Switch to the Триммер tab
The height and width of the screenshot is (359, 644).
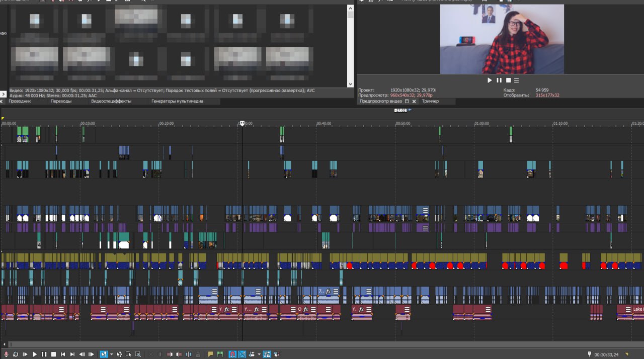pyautogui.click(x=430, y=101)
